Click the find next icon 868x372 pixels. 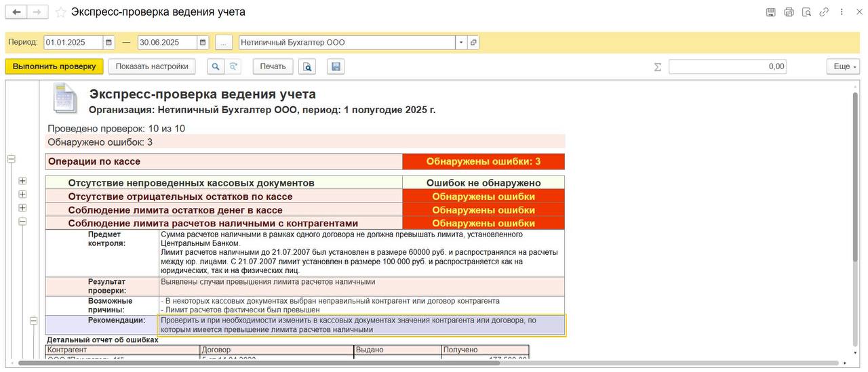tap(233, 66)
